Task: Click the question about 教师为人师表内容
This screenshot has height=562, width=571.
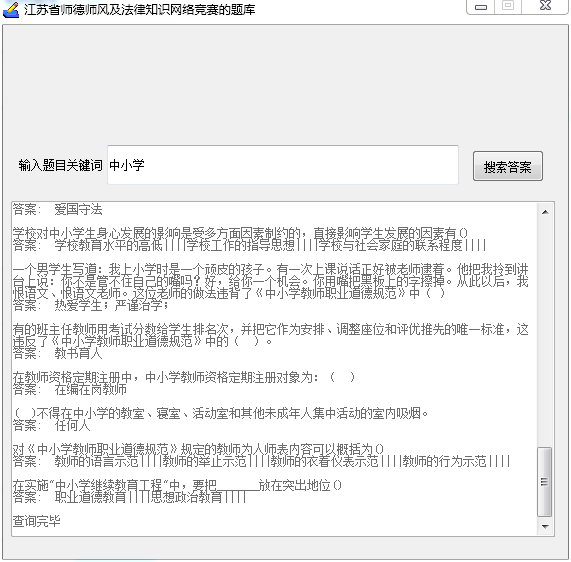Action: pyautogui.click(x=198, y=449)
